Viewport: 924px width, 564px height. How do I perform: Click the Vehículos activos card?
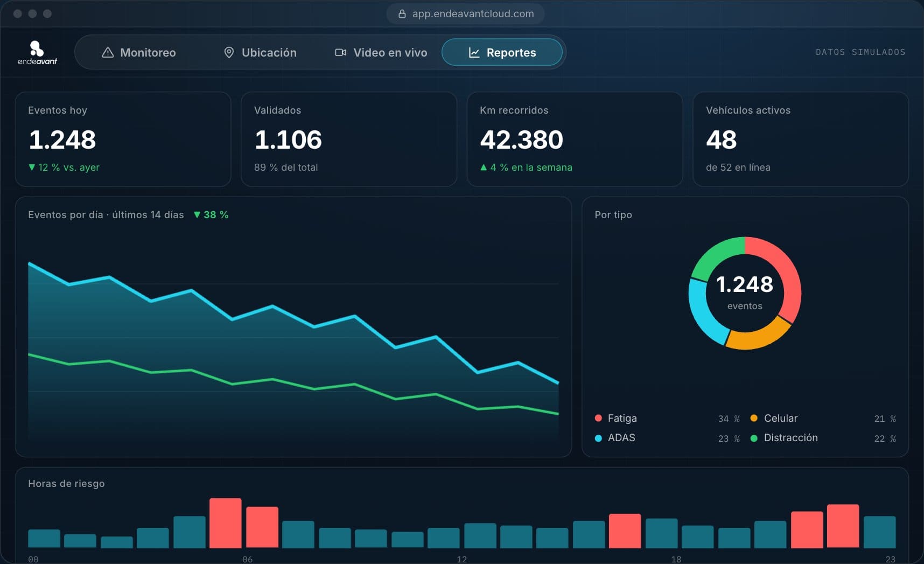tap(801, 139)
